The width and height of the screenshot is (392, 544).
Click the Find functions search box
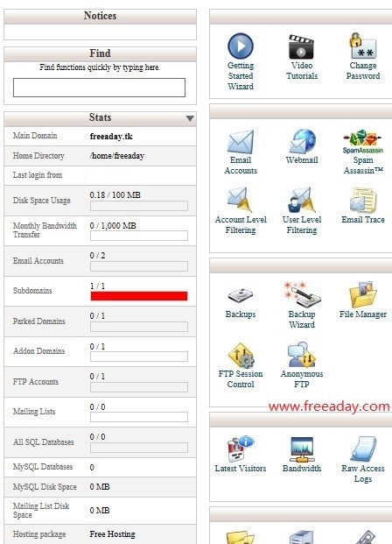click(x=99, y=88)
